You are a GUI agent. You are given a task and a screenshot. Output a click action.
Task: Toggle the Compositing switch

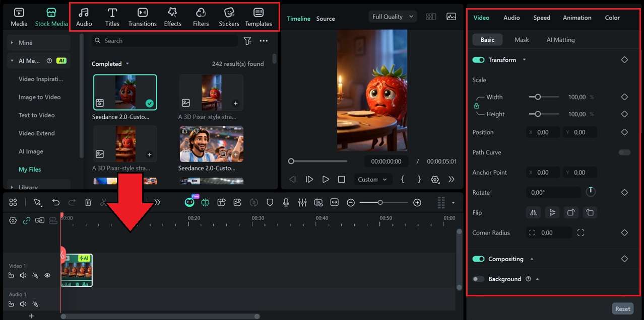(x=478, y=259)
